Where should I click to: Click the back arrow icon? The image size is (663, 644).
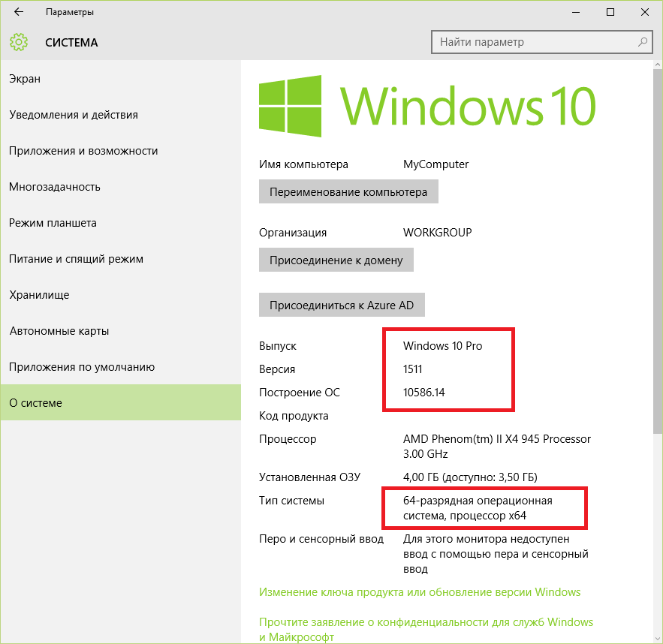[x=19, y=12]
